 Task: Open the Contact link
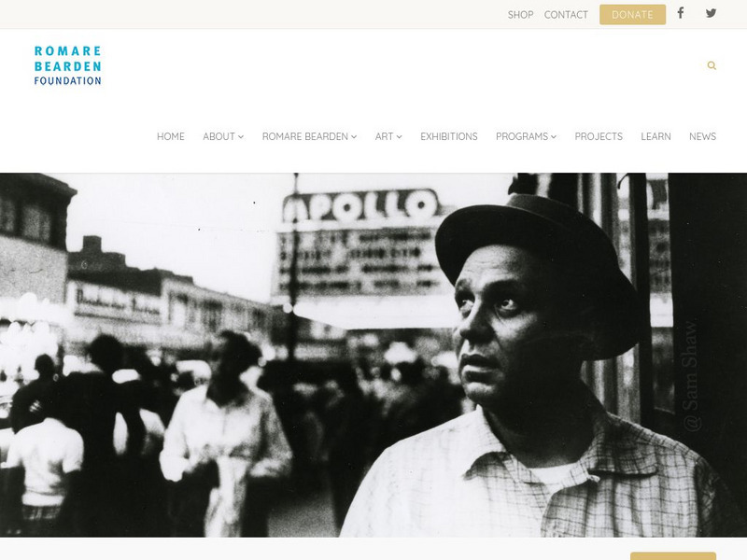coord(566,15)
